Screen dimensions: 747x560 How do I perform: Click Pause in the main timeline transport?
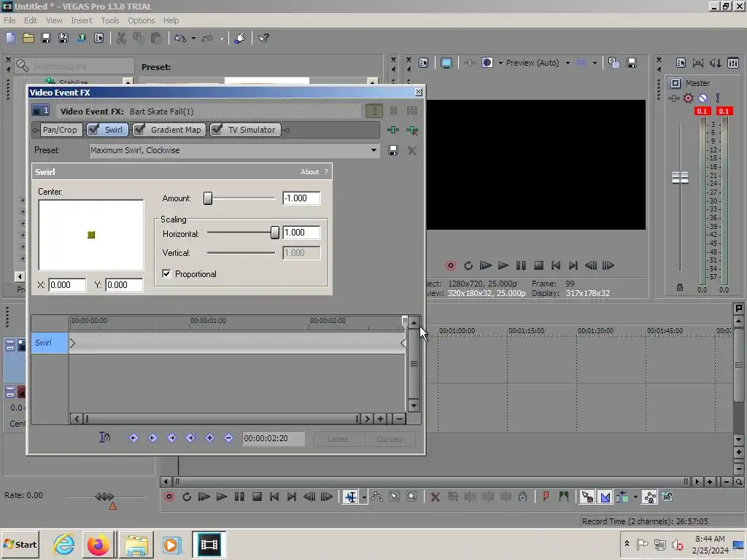pyautogui.click(x=239, y=497)
